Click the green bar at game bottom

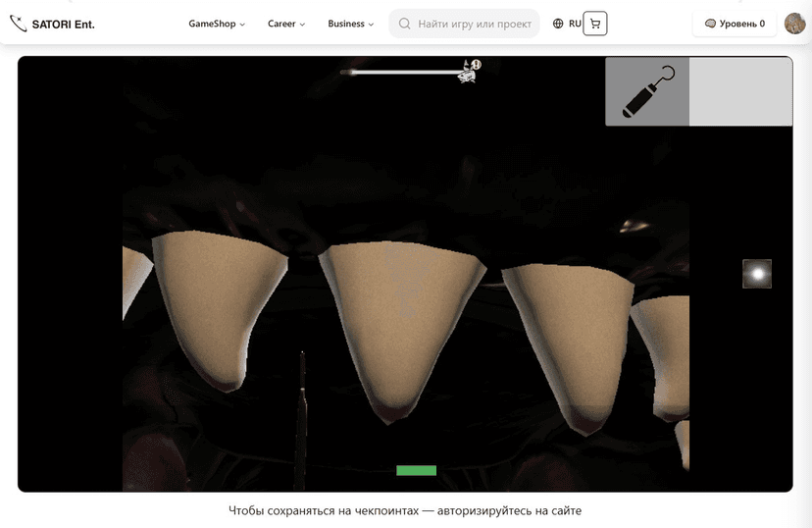[416, 471]
